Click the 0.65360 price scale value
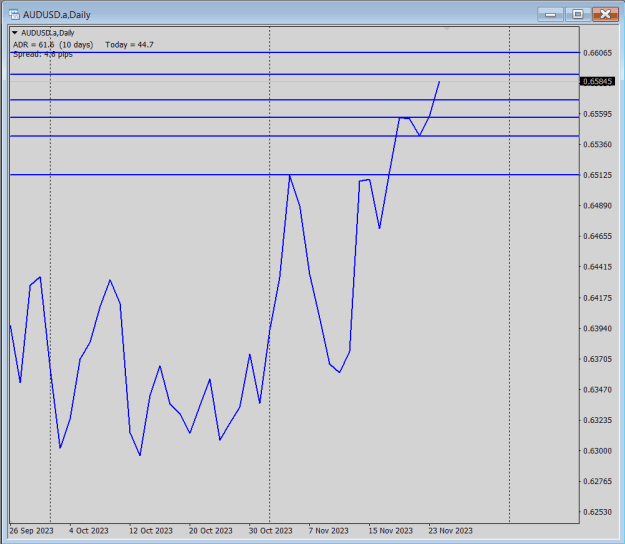Viewport: 625px width, 544px height. coord(597,145)
